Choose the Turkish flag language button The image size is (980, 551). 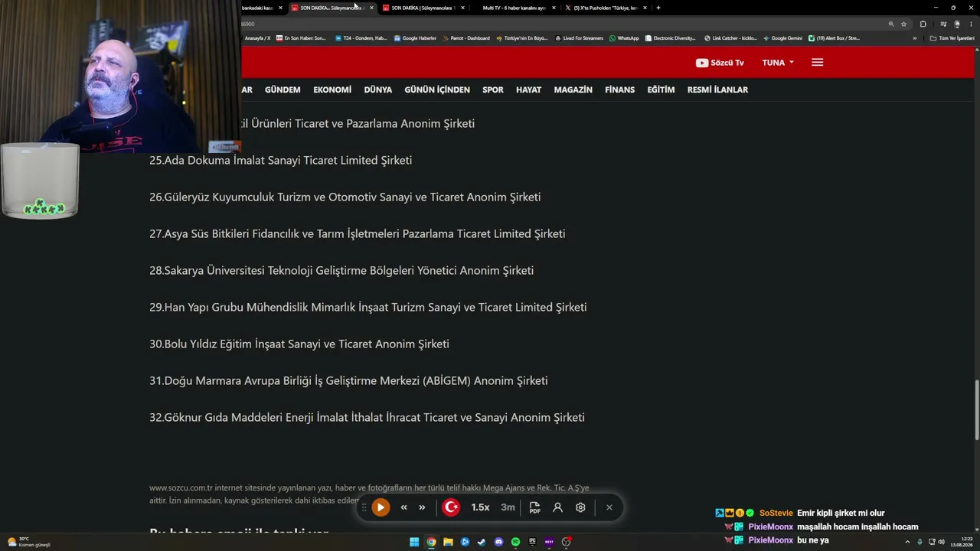(x=451, y=507)
